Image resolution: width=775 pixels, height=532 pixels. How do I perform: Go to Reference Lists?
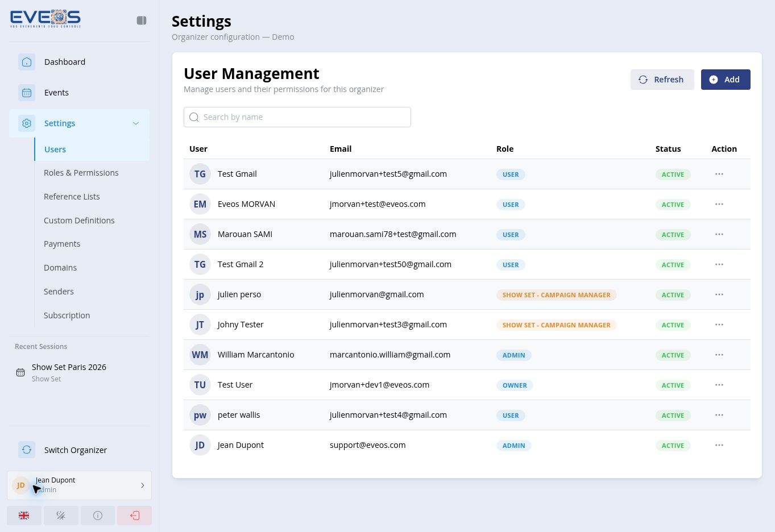click(x=72, y=197)
